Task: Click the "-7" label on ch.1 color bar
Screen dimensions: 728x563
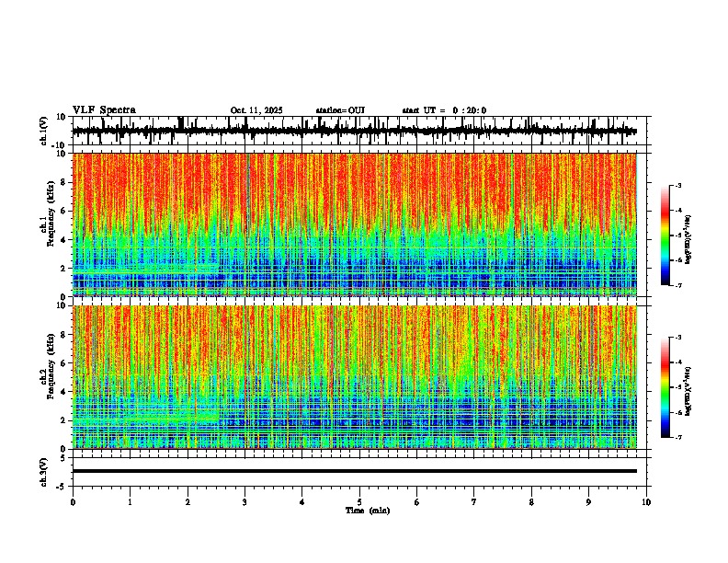Action: tap(678, 285)
